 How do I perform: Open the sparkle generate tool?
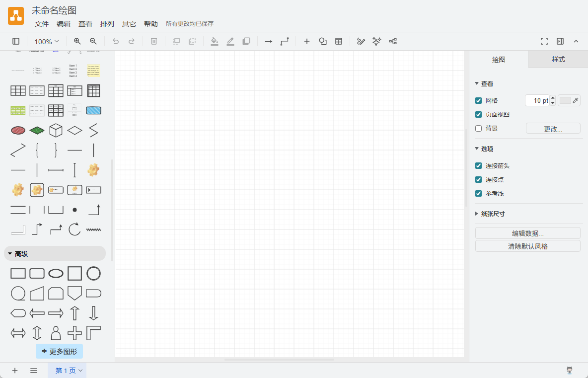tap(377, 41)
